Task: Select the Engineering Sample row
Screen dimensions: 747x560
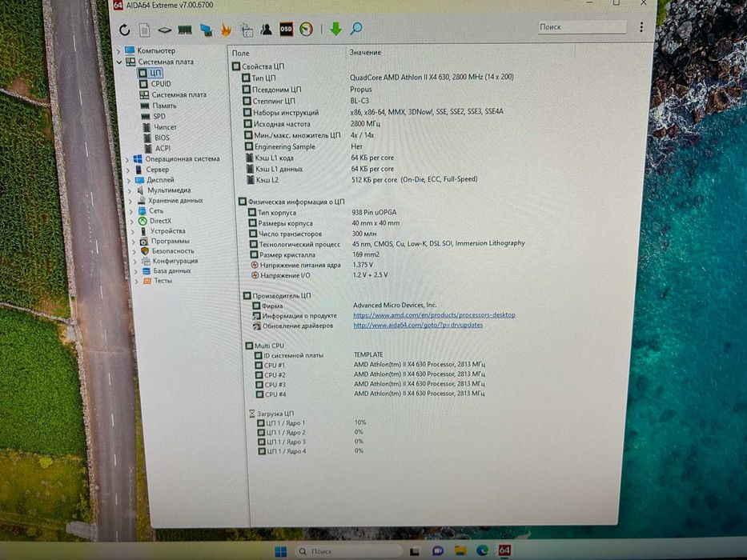Action: tap(304, 146)
